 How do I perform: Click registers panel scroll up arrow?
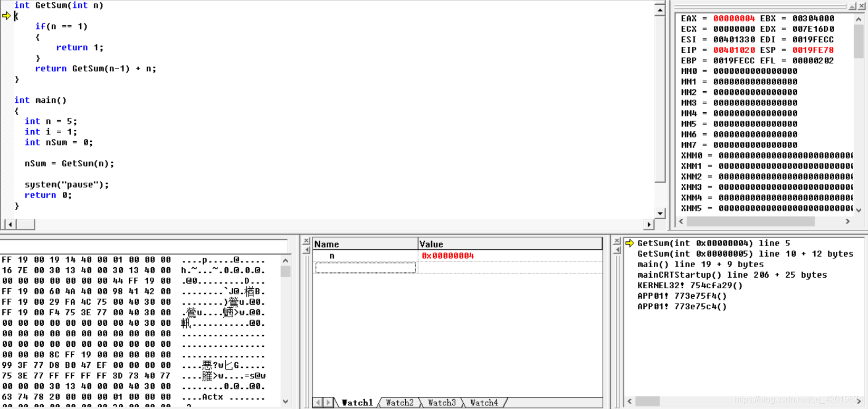coord(859,19)
